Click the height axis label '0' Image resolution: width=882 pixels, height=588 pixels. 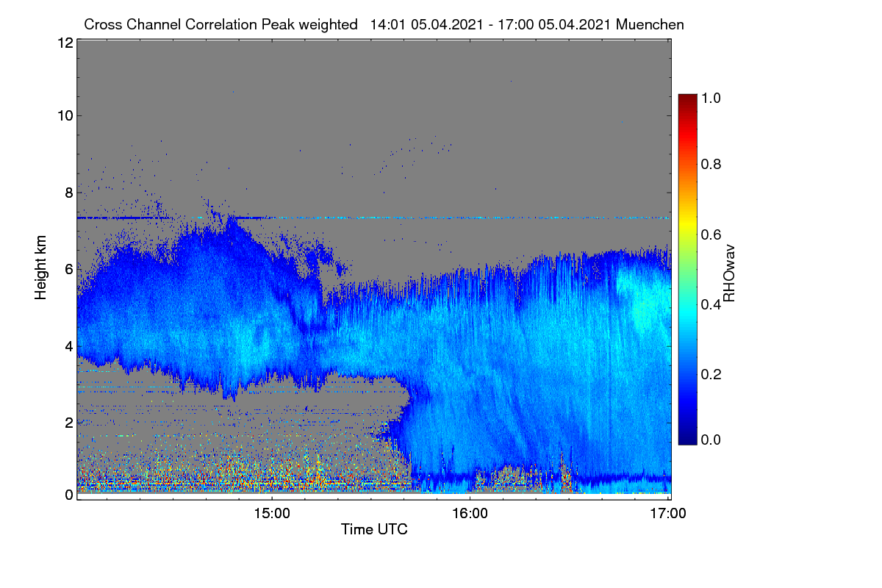[x=68, y=495]
